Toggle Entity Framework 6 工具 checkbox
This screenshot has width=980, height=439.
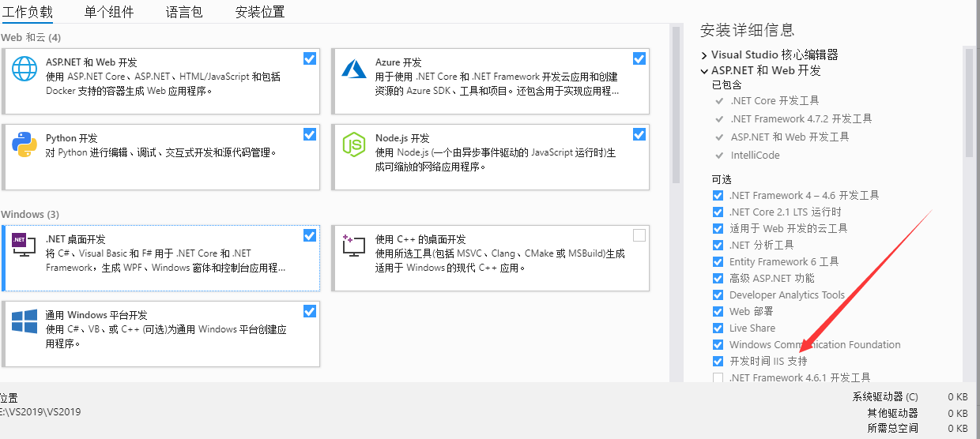click(718, 261)
